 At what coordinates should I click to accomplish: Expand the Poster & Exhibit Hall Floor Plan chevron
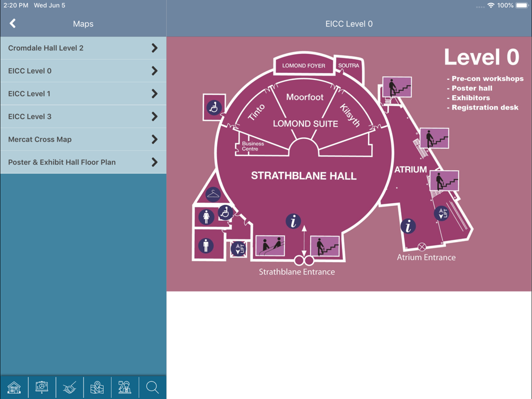pos(154,162)
